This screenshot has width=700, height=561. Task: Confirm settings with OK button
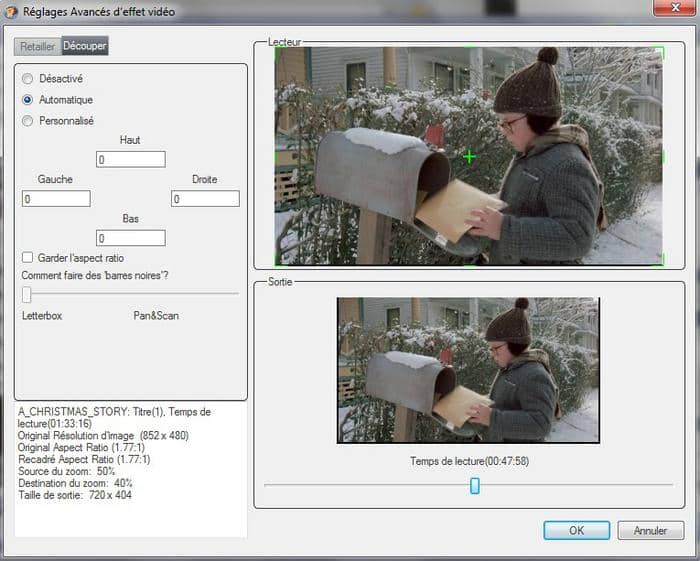[577, 530]
